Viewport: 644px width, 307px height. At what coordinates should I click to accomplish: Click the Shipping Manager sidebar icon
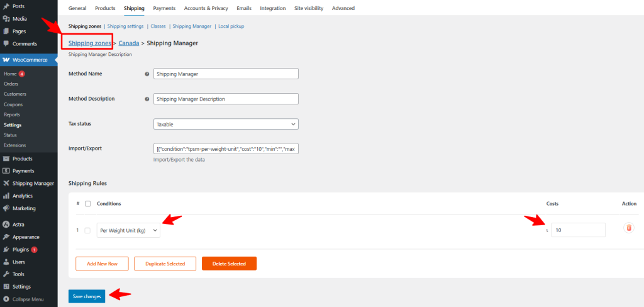pos(6,183)
